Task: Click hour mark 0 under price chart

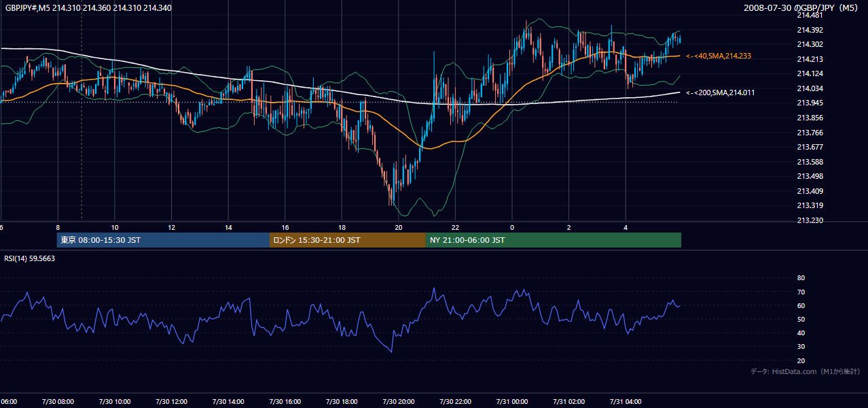Action: [x=512, y=227]
